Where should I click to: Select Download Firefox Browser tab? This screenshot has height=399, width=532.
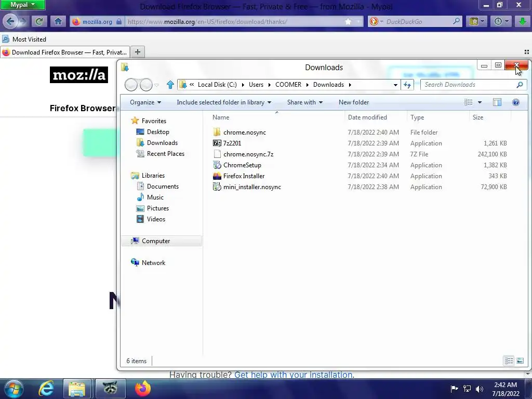(65, 52)
